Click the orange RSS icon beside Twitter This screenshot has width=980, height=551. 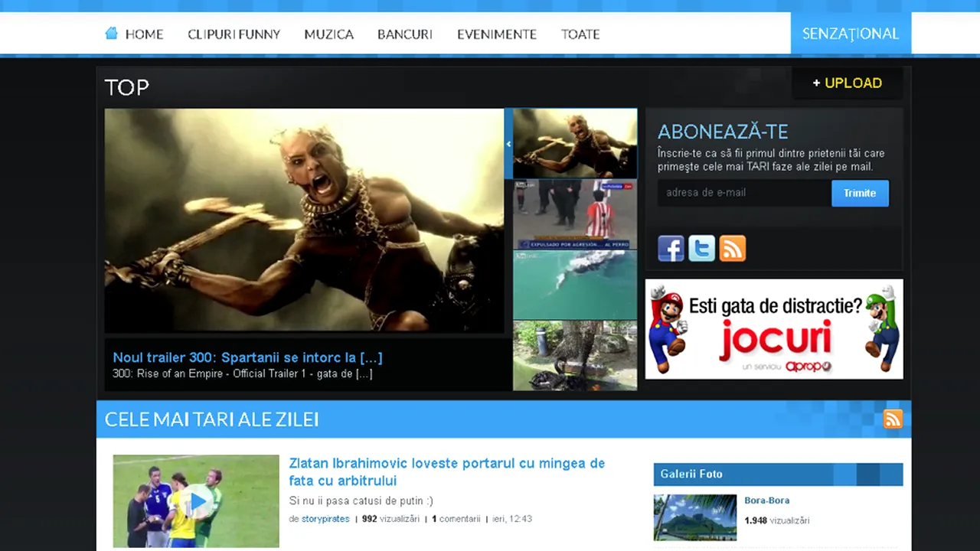(x=732, y=249)
